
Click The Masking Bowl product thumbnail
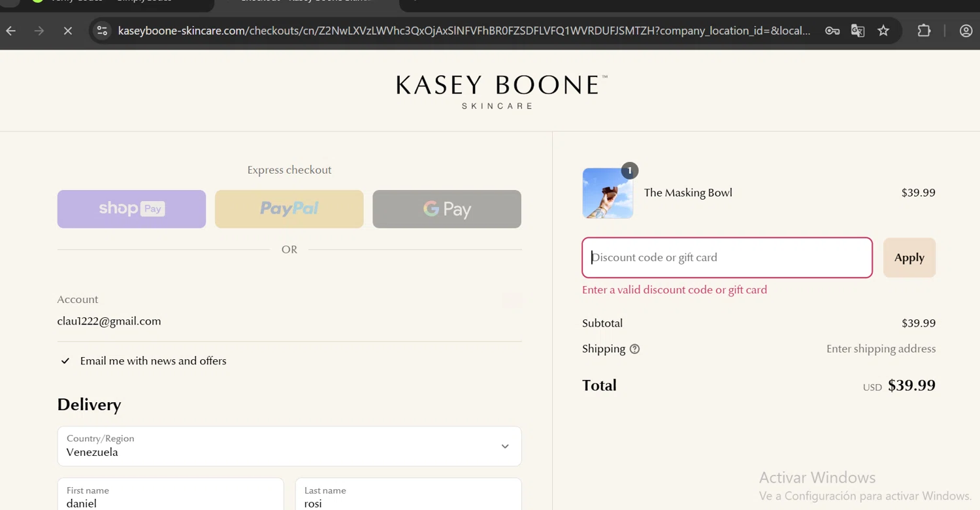[x=608, y=193]
